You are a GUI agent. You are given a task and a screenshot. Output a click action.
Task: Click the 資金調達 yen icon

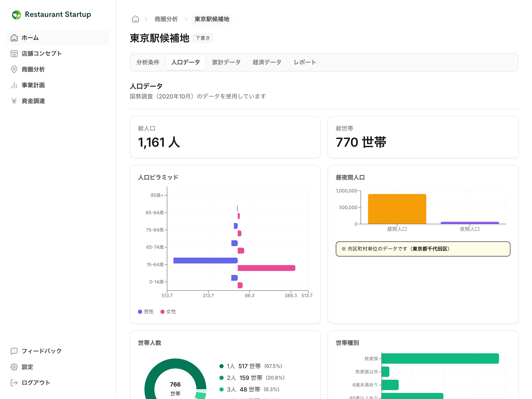click(14, 101)
